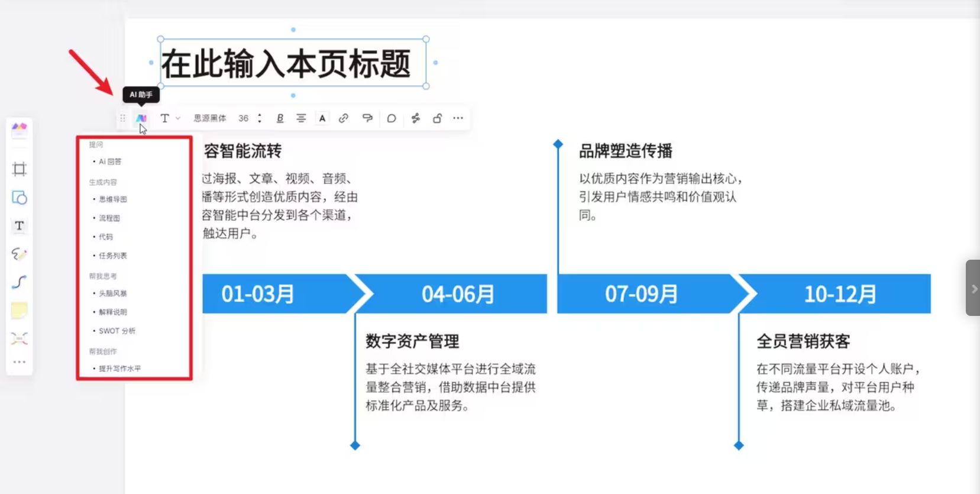Expand the collapsed right side panel arrow

pyautogui.click(x=973, y=288)
